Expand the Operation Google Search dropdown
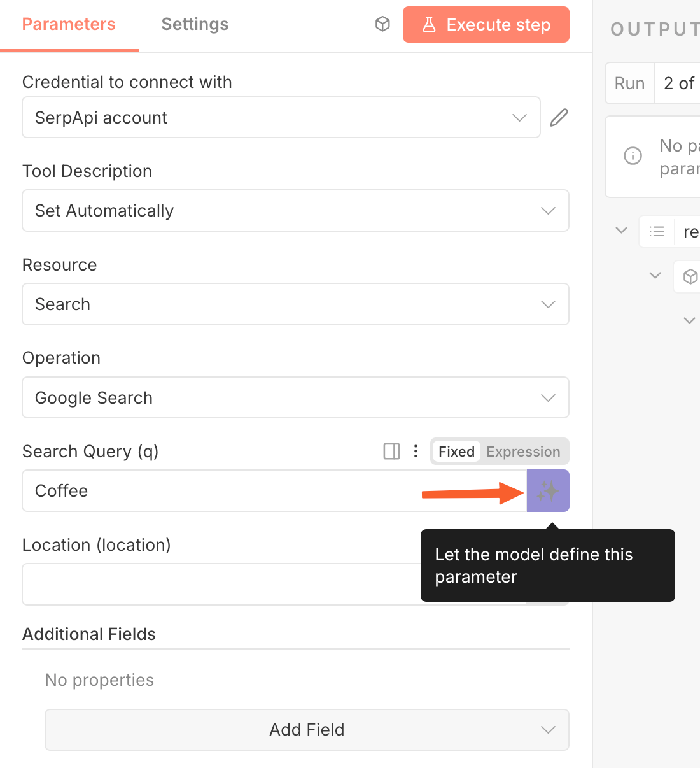Screen dimensions: 700x768 coord(295,398)
